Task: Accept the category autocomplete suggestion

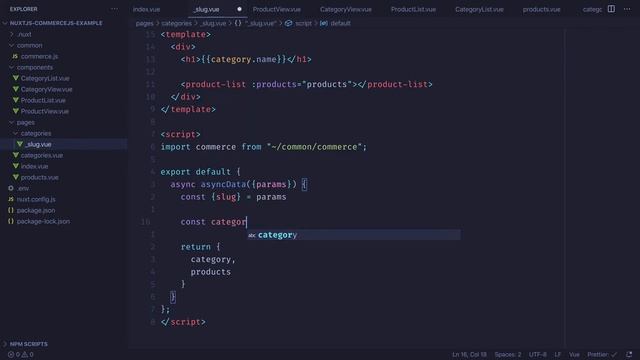Action: pyautogui.click(x=354, y=235)
